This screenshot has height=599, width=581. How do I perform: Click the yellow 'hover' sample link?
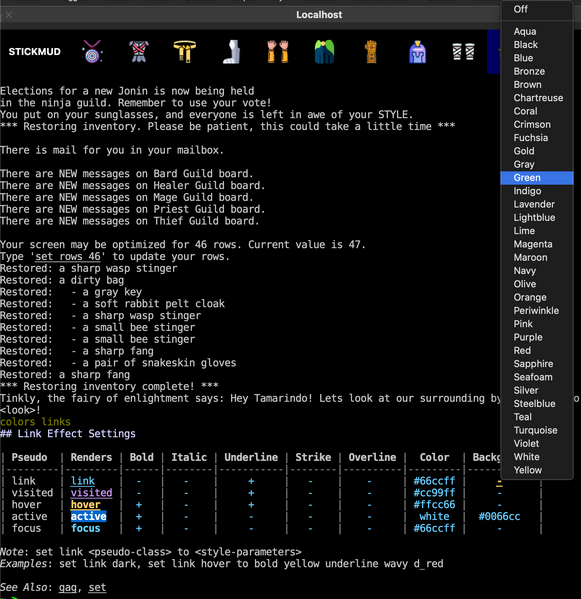tap(86, 505)
